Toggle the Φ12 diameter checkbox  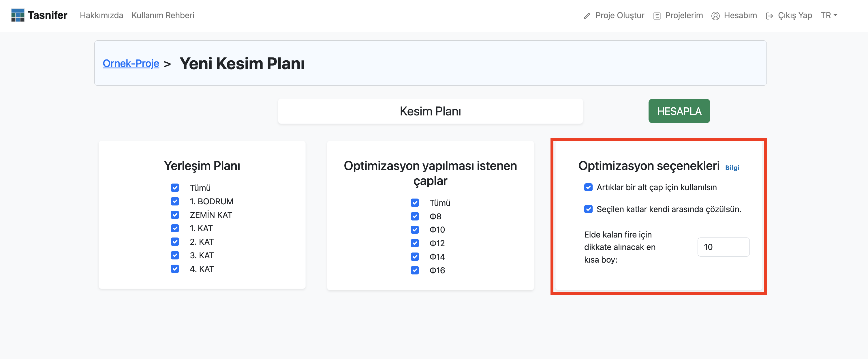point(415,243)
